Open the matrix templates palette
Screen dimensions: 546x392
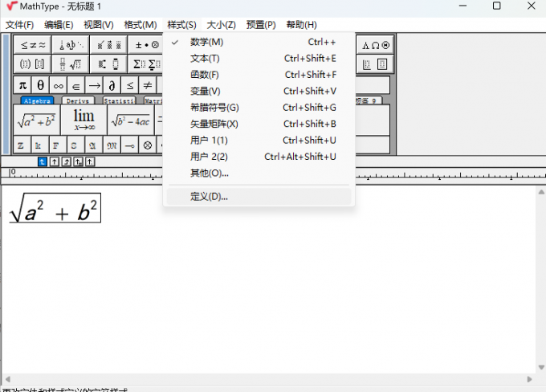pos(376,64)
